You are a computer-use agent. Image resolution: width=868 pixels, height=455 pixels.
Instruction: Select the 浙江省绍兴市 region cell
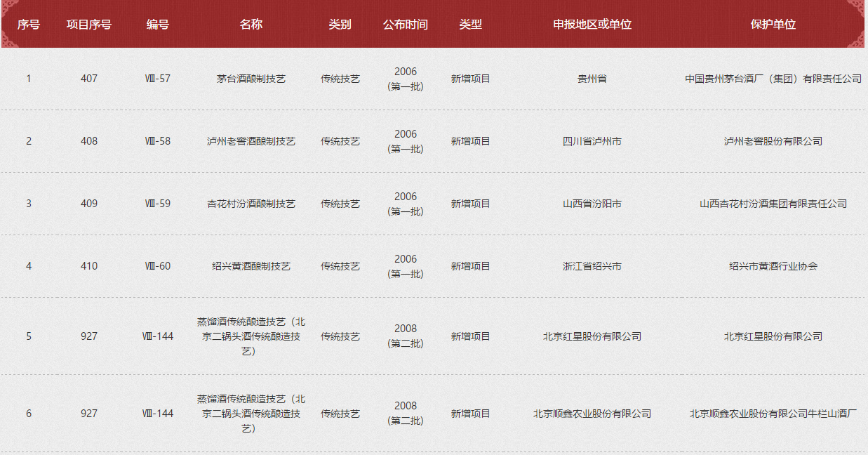592,266
